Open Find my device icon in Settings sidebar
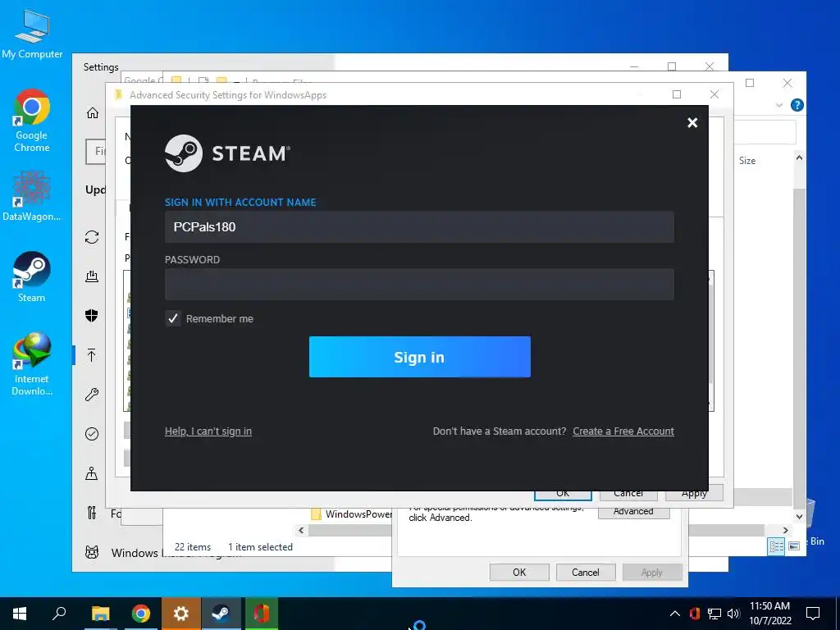Viewport: 840px width, 630px height. coord(92,473)
